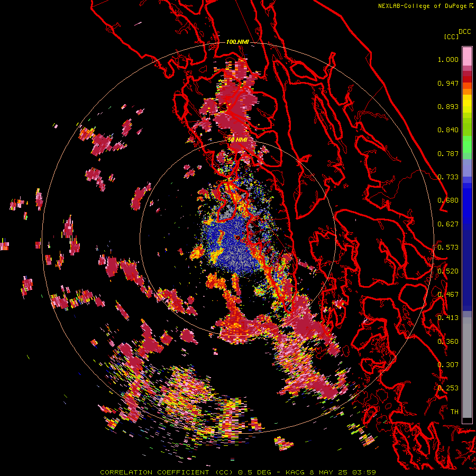476x476 pixels.
Task: Select the DCC label above the color bar
Action: click(x=464, y=32)
